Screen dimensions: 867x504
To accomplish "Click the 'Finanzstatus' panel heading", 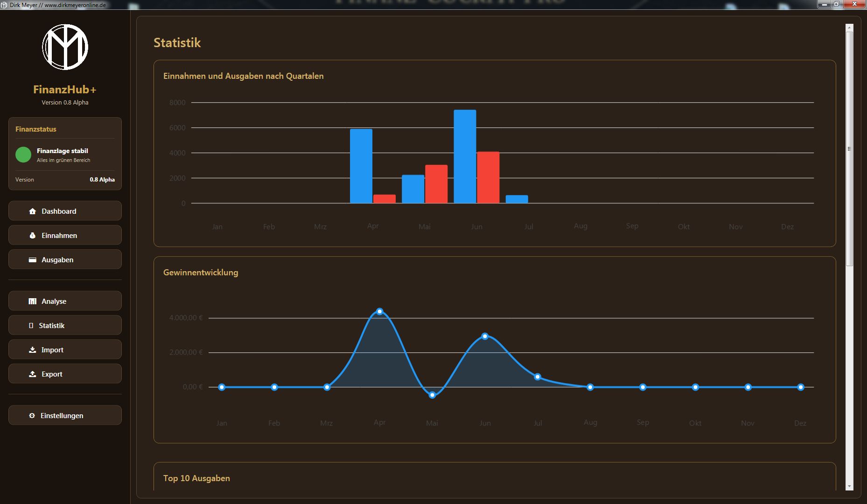I will point(36,129).
